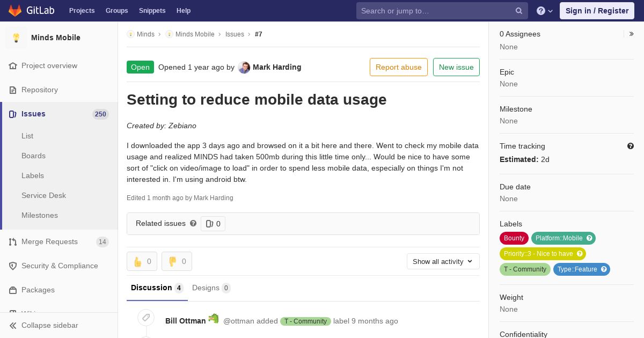Focus the Search or jump to field
This screenshot has height=338, width=644.
[x=436, y=11]
